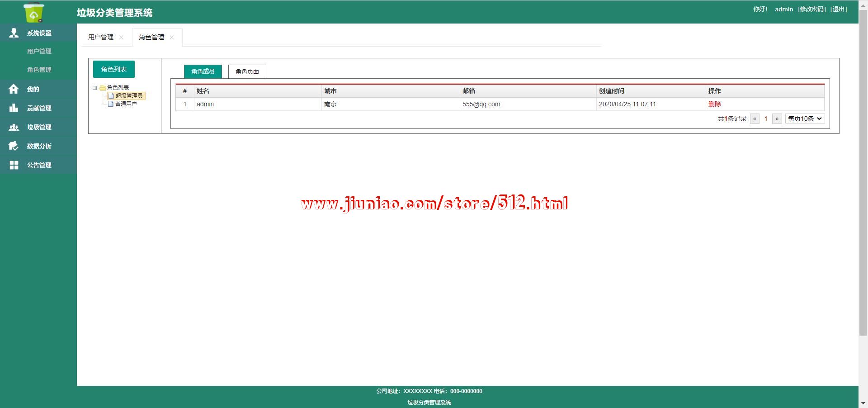Click the 垃圾管理 group icon
868x408 pixels.
(14, 127)
